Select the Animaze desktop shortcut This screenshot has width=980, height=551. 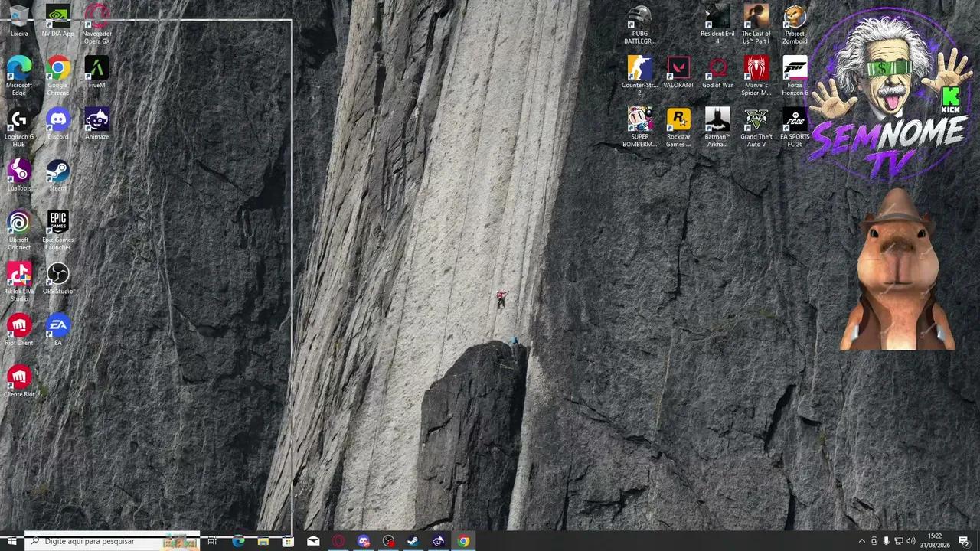[96, 124]
